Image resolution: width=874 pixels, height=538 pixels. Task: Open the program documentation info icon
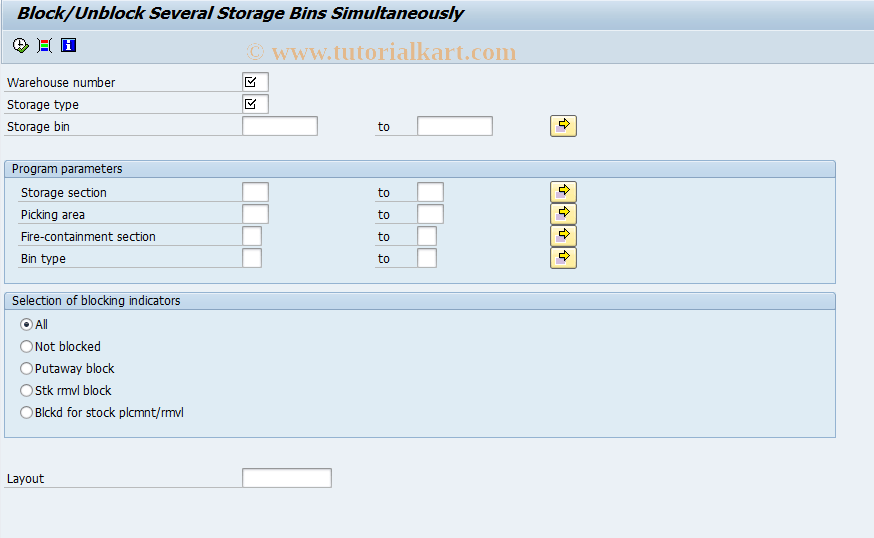pos(69,45)
